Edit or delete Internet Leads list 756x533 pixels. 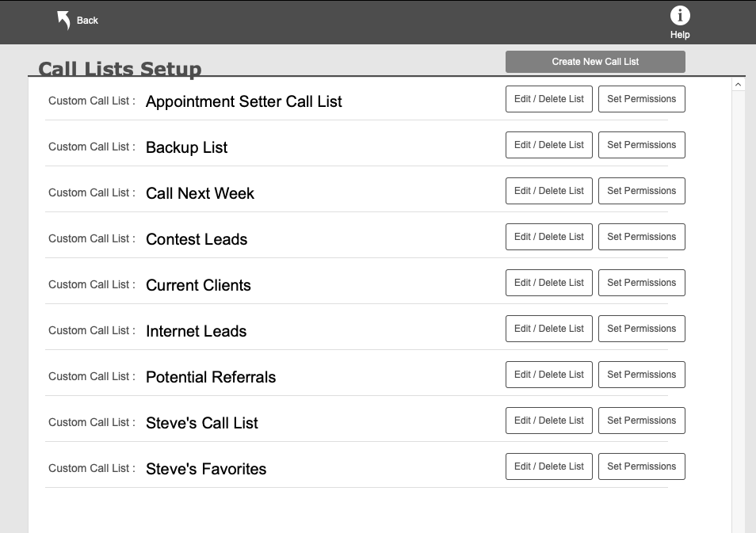[x=548, y=329]
